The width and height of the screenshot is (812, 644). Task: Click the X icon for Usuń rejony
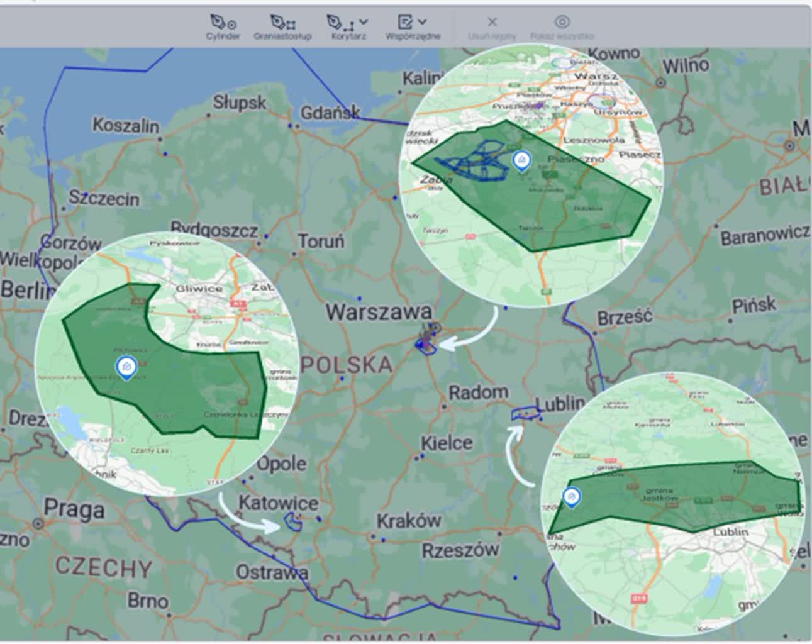tap(492, 21)
